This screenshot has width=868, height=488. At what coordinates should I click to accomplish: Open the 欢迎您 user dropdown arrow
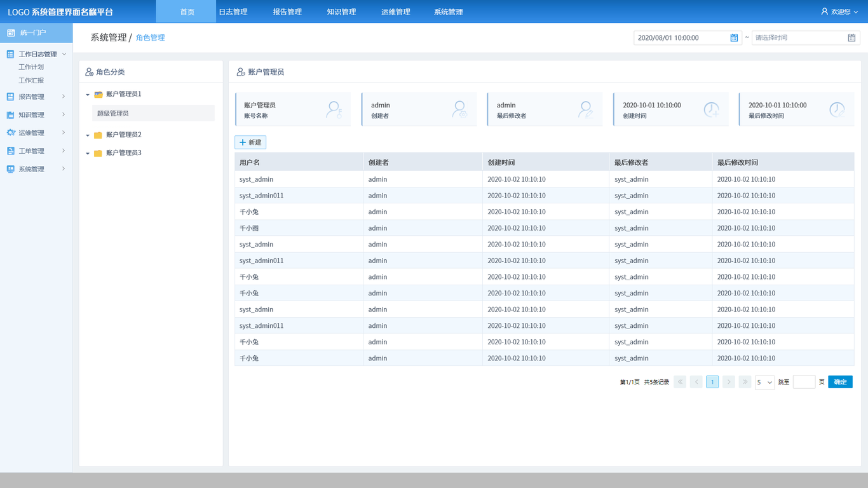(856, 12)
